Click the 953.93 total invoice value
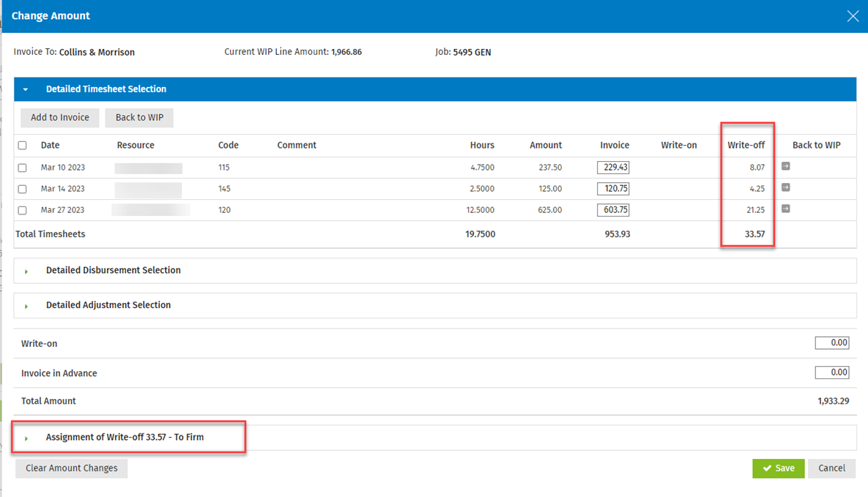 [x=617, y=234]
